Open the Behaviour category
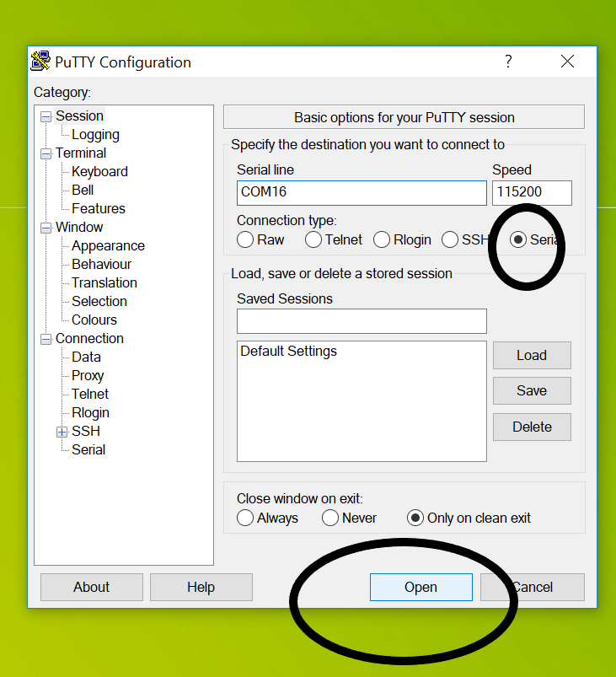 coord(101,265)
